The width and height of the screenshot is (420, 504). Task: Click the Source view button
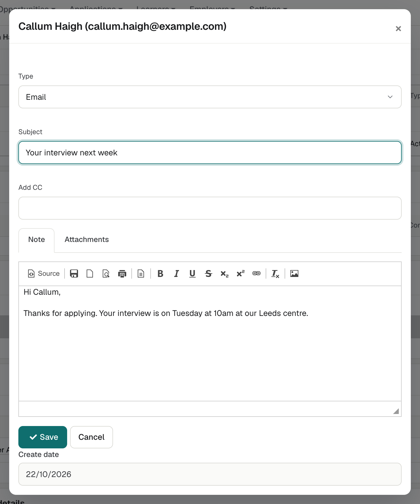pos(44,274)
